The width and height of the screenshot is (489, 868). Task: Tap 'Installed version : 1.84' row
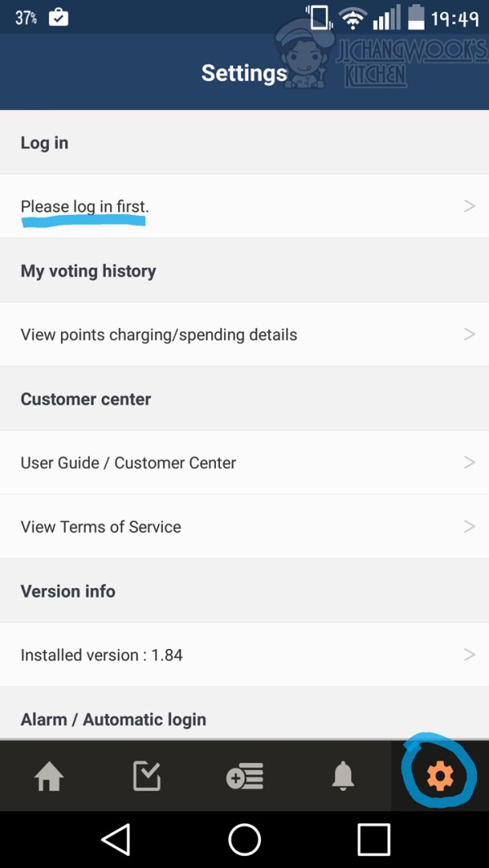coord(102,655)
